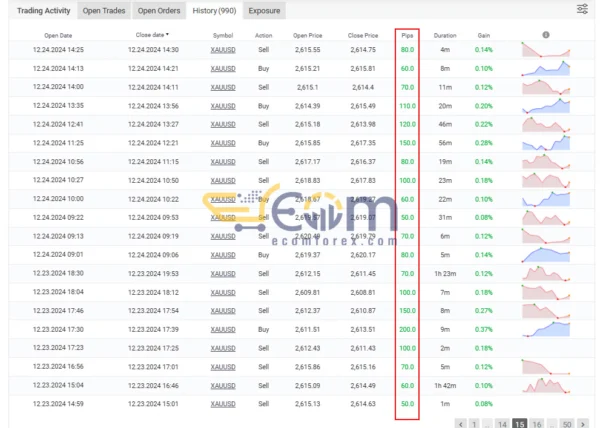
Task: Select close price 2,608.81
Action: click(363, 293)
